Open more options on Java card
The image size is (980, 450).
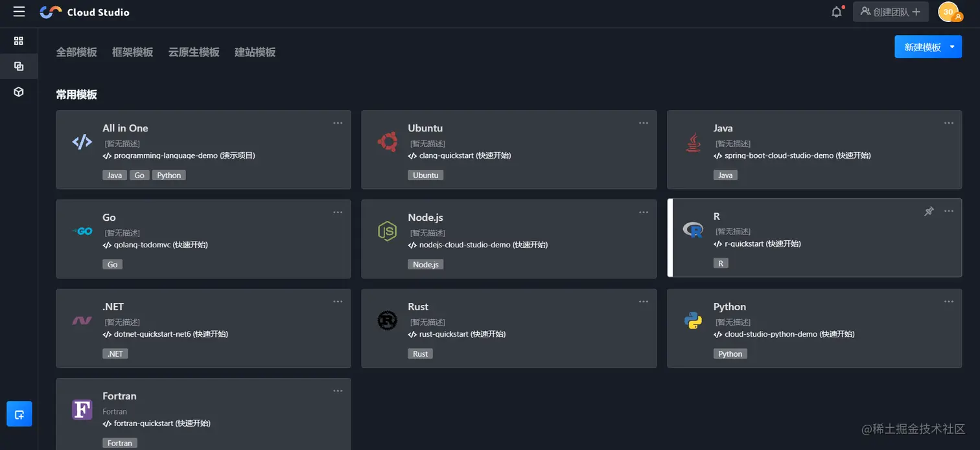(x=949, y=123)
